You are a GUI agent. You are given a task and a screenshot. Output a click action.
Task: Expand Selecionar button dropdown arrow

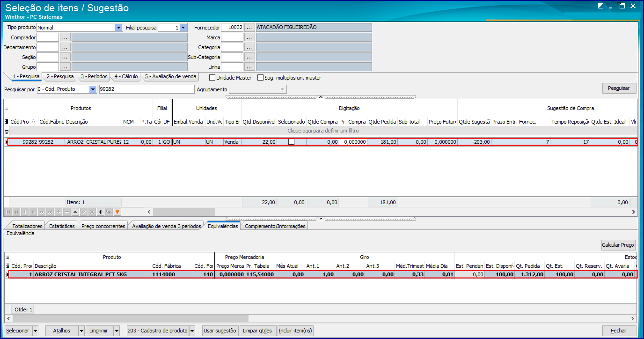pyautogui.click(x=35, y=331)
